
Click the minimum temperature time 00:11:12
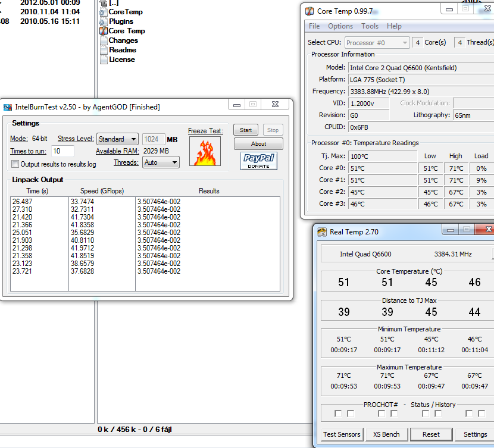(x=431, y=350)
